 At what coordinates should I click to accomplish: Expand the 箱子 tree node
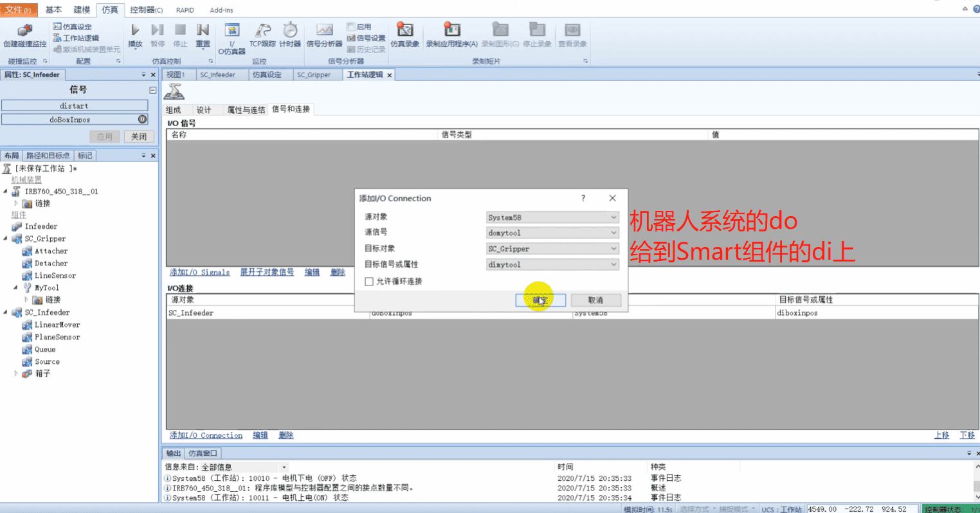click(x=16, y=373)
